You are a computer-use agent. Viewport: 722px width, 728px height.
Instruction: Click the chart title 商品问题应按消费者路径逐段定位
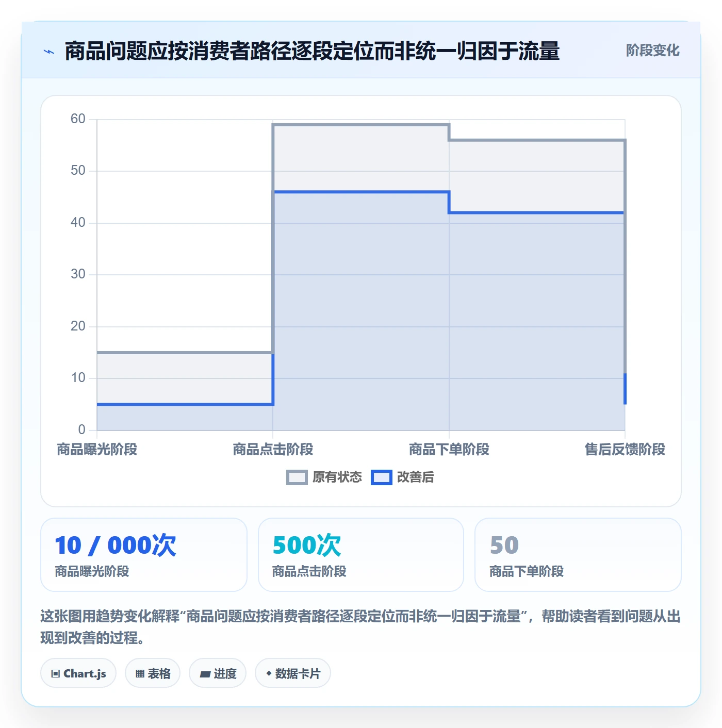click(312, 52)
